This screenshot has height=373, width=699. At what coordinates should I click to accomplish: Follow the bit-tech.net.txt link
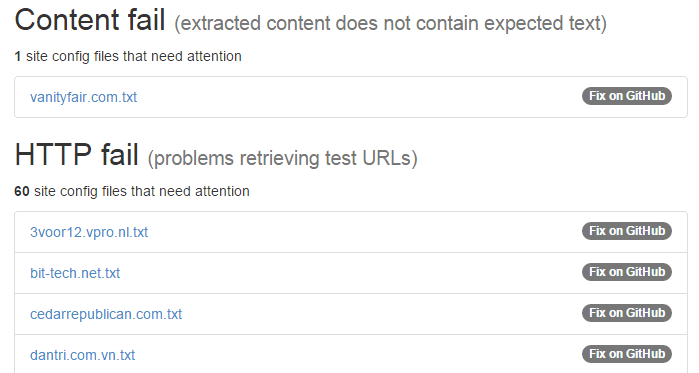pos(75,273)
